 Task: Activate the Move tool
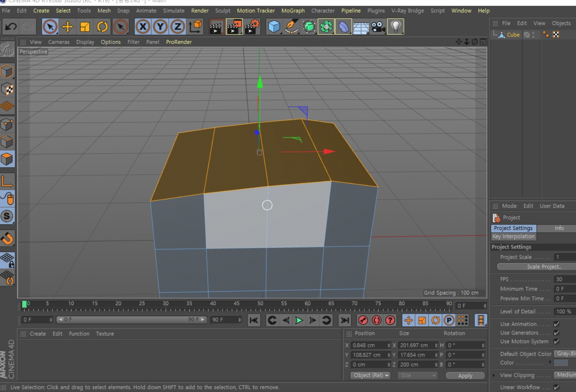tap(68, 27)
